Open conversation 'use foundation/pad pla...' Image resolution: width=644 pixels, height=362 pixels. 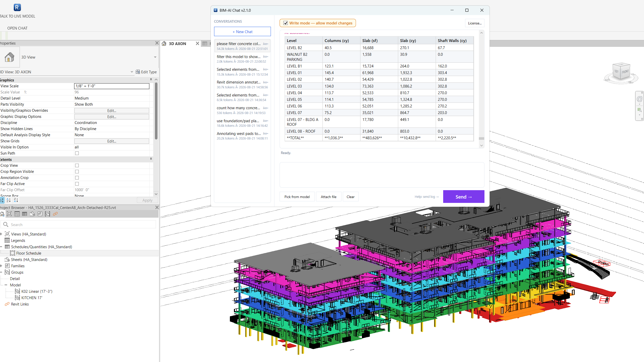242,123
